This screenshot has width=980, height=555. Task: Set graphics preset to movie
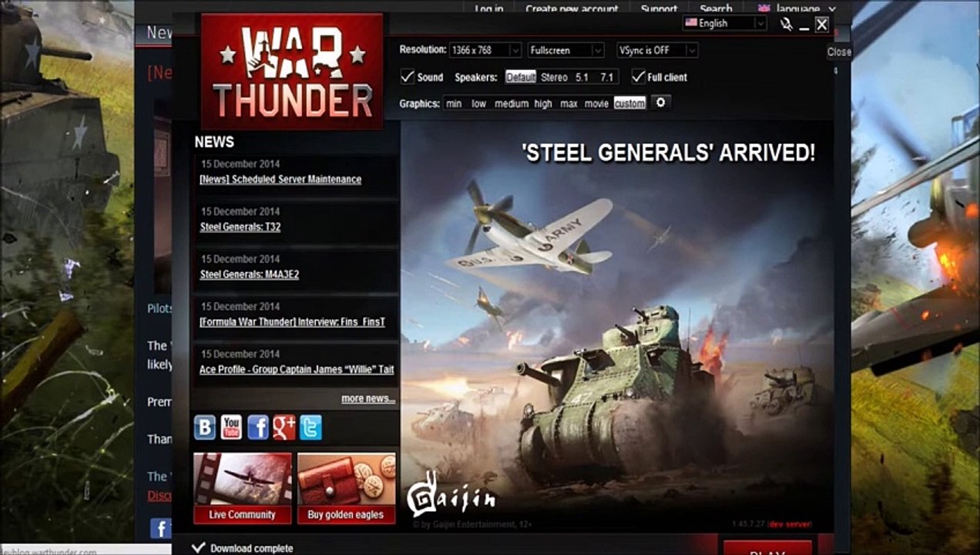[x=596, y=103]
